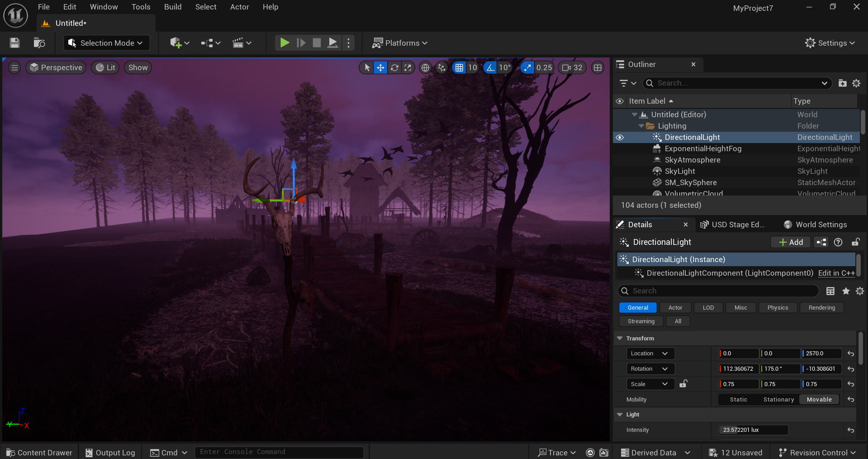Select ExponentialHeightFog in the Outliner
Image resolution: width=868 pixels, height=459 pixels.
coord(703,148)
